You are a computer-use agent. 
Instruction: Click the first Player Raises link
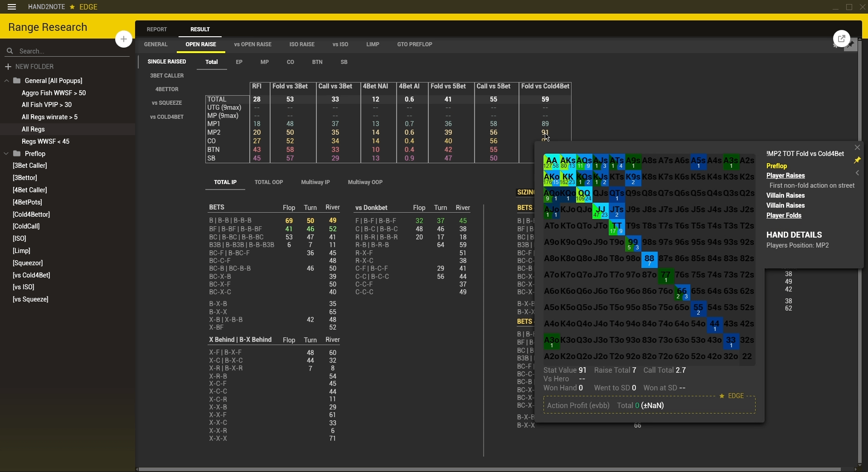pos(786,175)
